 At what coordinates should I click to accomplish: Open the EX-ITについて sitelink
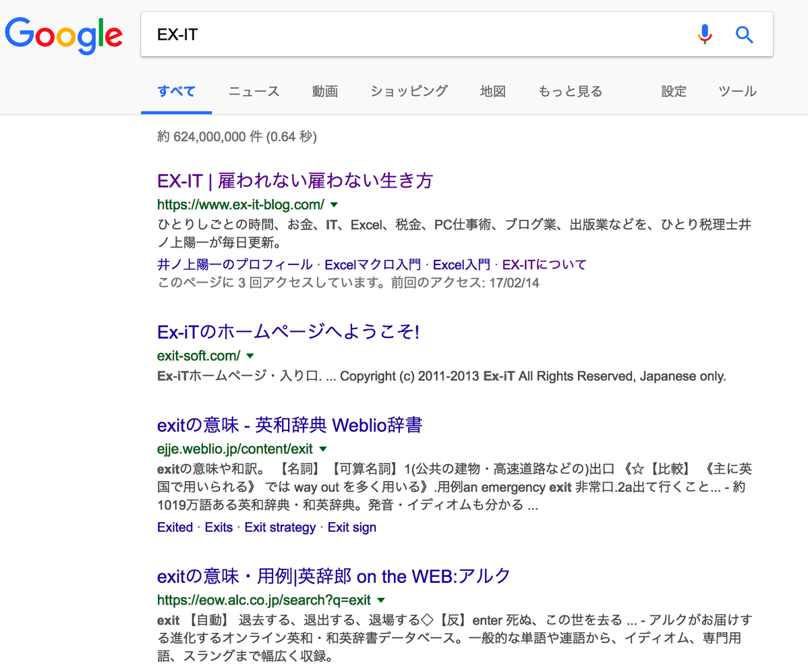tap(544, 264)
